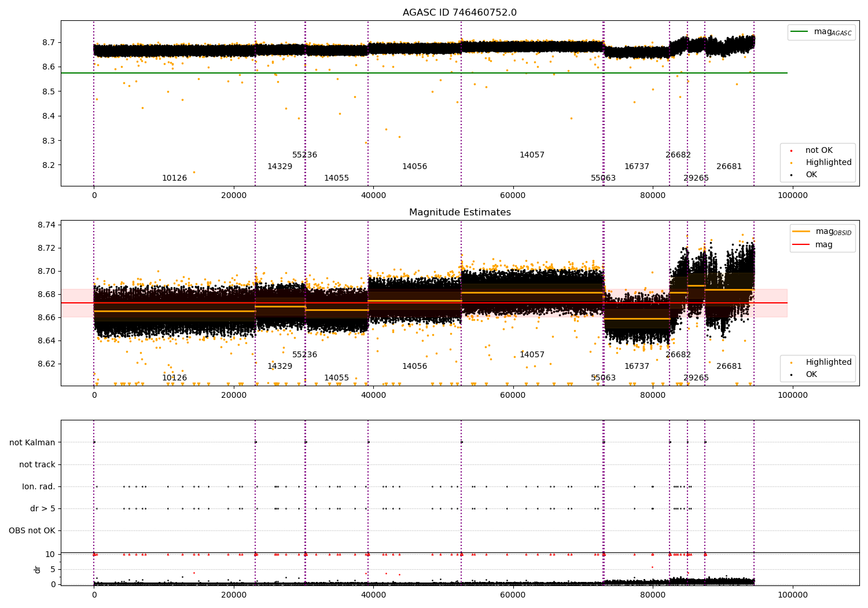Screen dimensions: 868x608
Task: Click obsid label 10126 in Magnitude Estimates plot
Action: click(174, 378)
